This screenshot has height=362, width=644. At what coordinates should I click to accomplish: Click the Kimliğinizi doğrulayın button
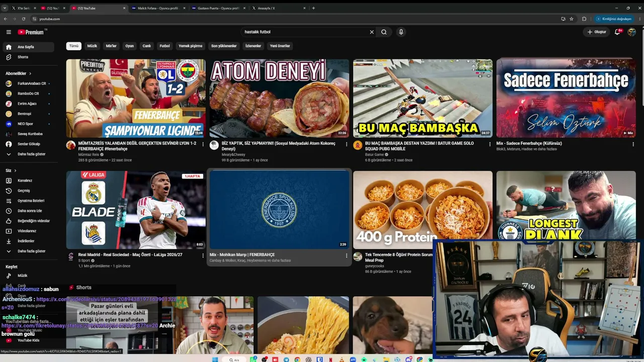(x=613, y=19)
